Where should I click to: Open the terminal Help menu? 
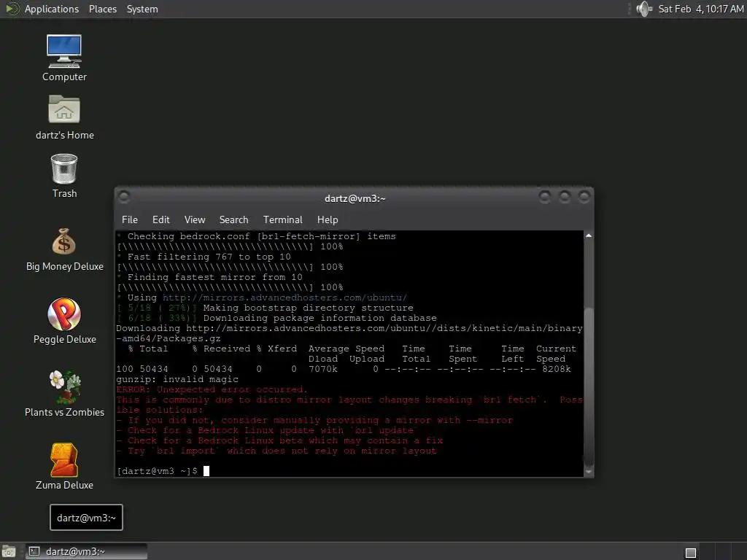click(328, 219)
